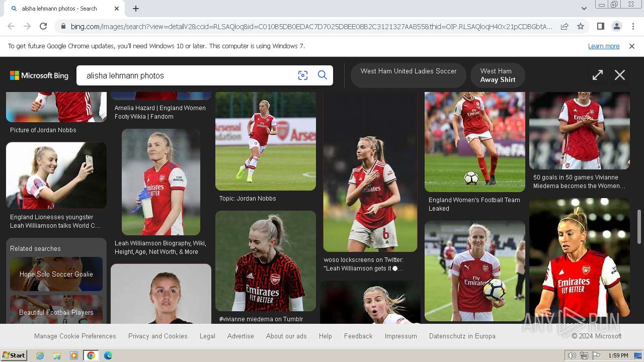The image size is (644, 362).
Task: Open About our ads footer link
Action: (x=286, y=336)
